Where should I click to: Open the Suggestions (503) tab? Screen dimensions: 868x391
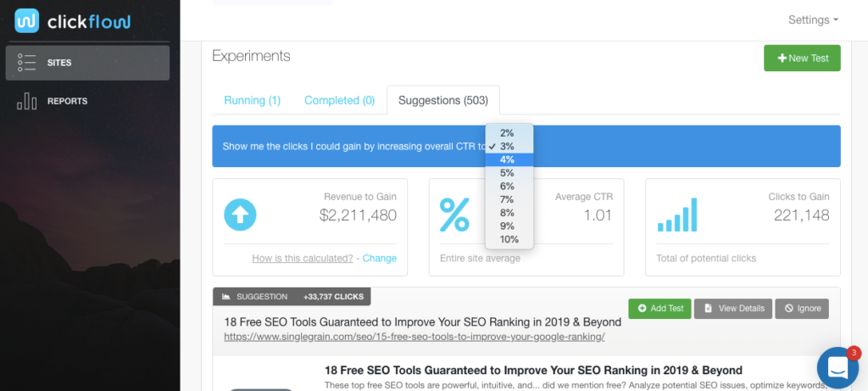[442, 100]
